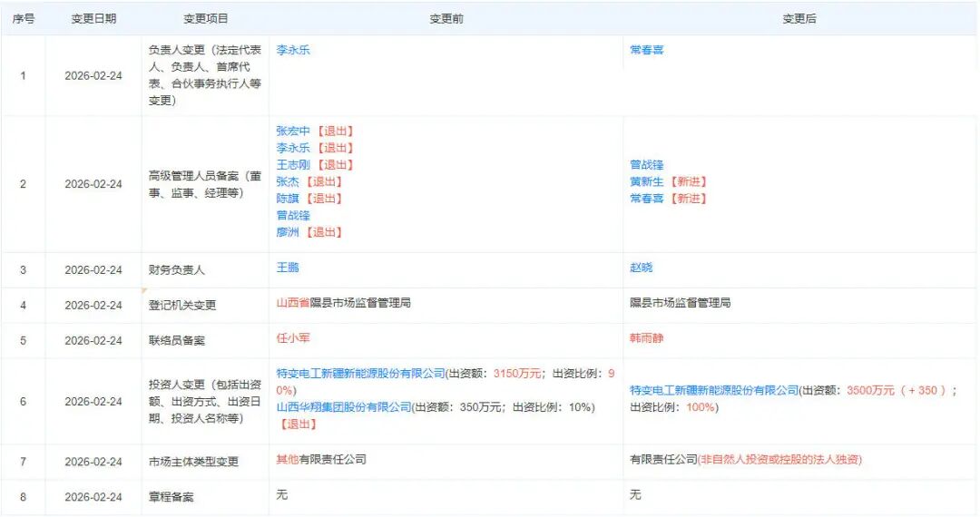
Task: Click 无 in 章程备案 变更后 cell
Action: coord(635,494)
